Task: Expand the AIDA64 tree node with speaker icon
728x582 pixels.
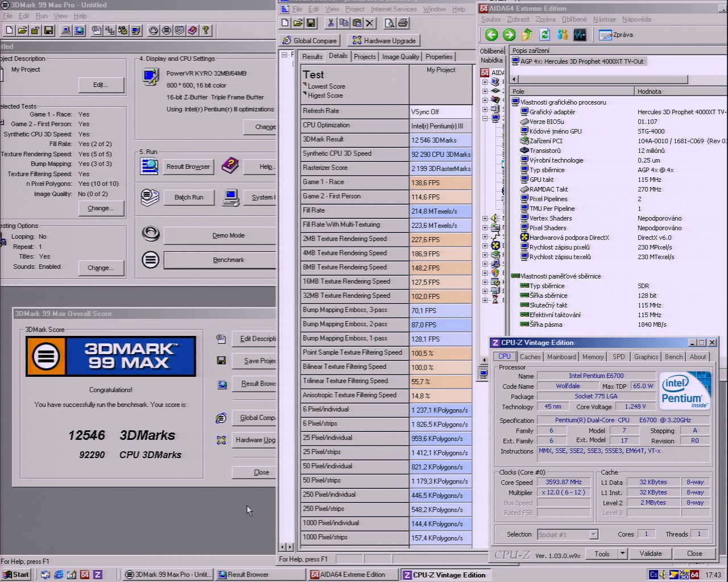Action: point(485,218)
